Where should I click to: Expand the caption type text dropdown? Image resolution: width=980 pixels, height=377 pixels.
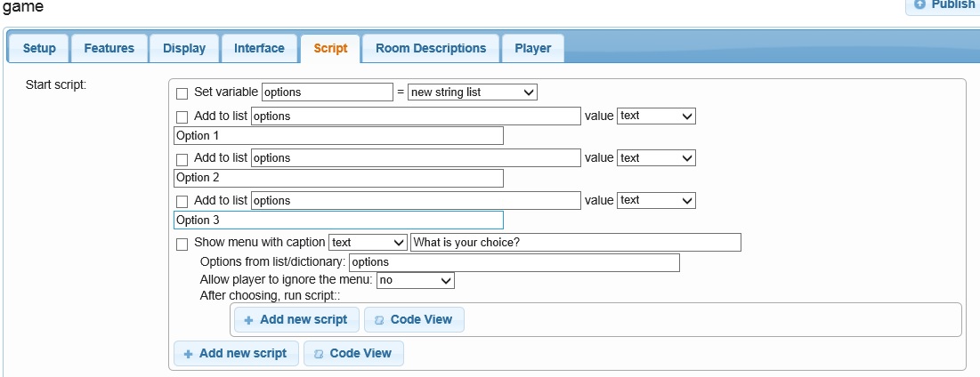click(368, 243)
